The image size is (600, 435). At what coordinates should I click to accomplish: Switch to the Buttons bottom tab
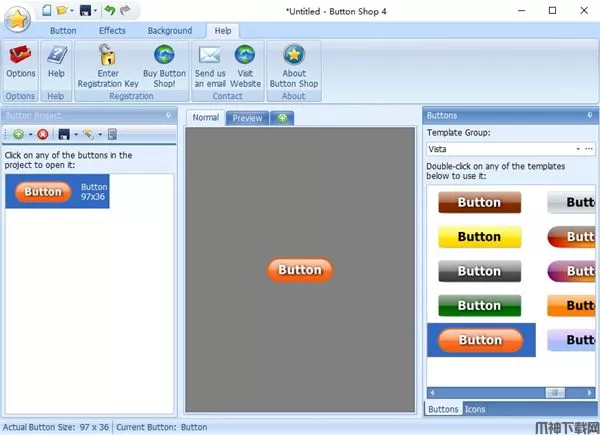[x=443, y=409]
